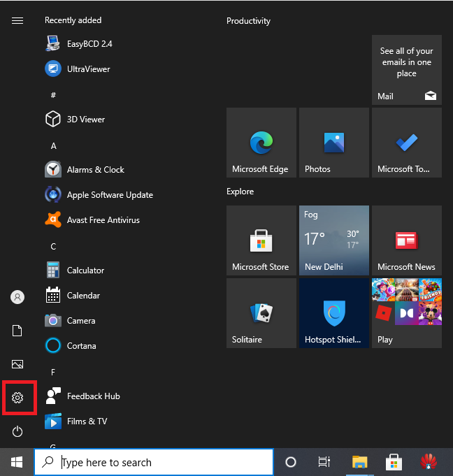
Task: Open the Microsoft Edge tile
Action: 261,143
